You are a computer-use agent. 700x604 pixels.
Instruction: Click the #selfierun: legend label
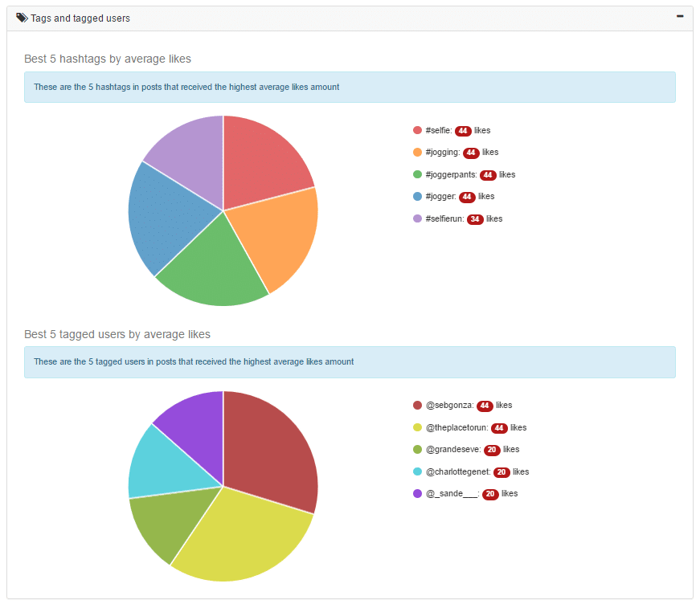click(x=445, y=218)
